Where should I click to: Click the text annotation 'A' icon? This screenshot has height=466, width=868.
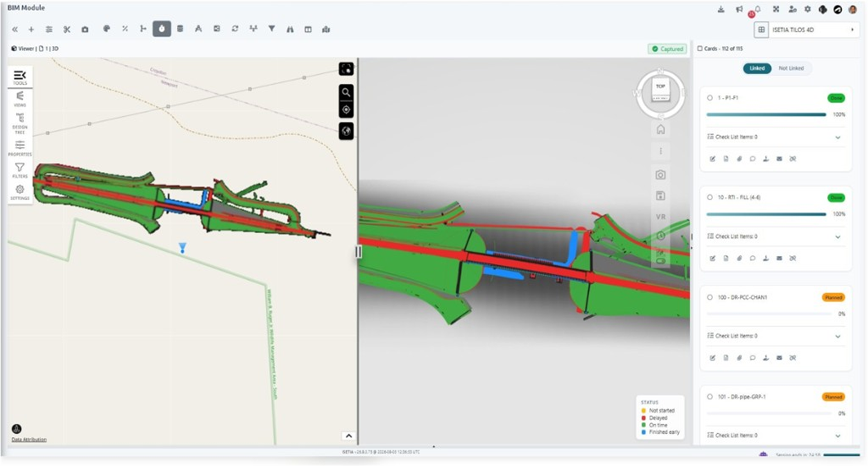pos(198,29)
